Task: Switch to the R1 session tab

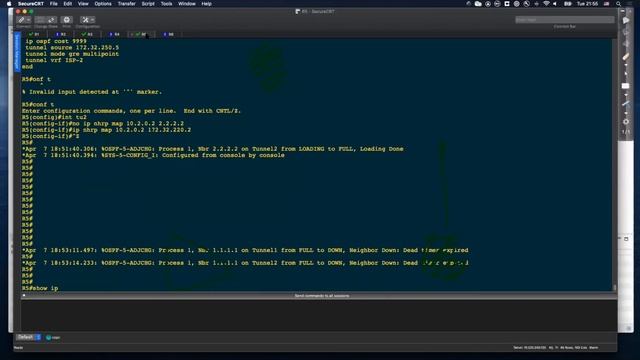Action: tap(34, 34)
